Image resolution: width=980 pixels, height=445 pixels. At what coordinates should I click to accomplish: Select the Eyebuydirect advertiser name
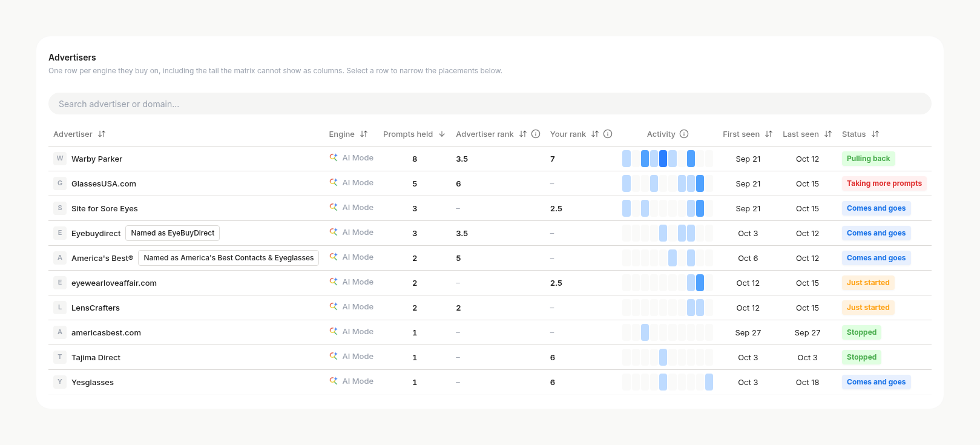coord(96,234)
